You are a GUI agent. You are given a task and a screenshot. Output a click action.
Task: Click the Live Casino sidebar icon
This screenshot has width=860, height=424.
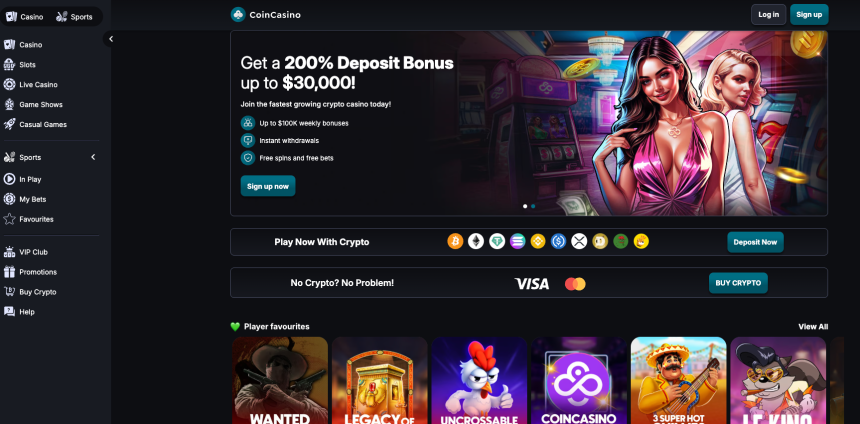click(9, 84)
